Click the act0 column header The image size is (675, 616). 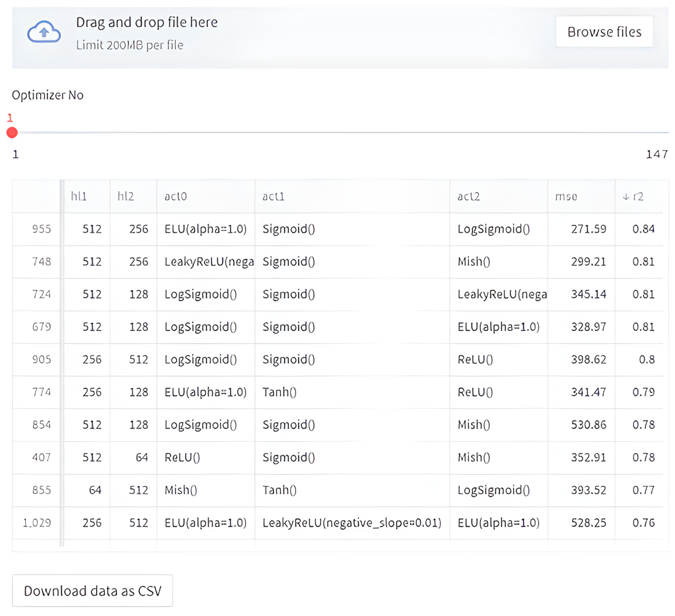click(175, 196)
